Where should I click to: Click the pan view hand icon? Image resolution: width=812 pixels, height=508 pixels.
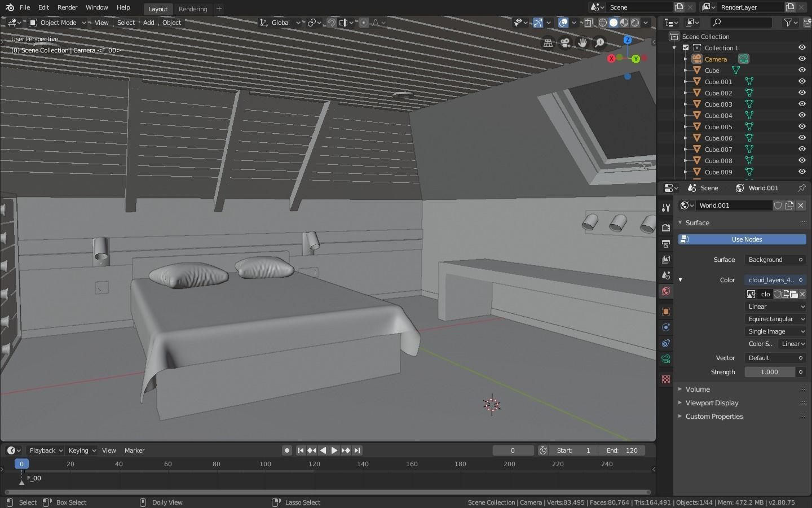coord(582,43)
